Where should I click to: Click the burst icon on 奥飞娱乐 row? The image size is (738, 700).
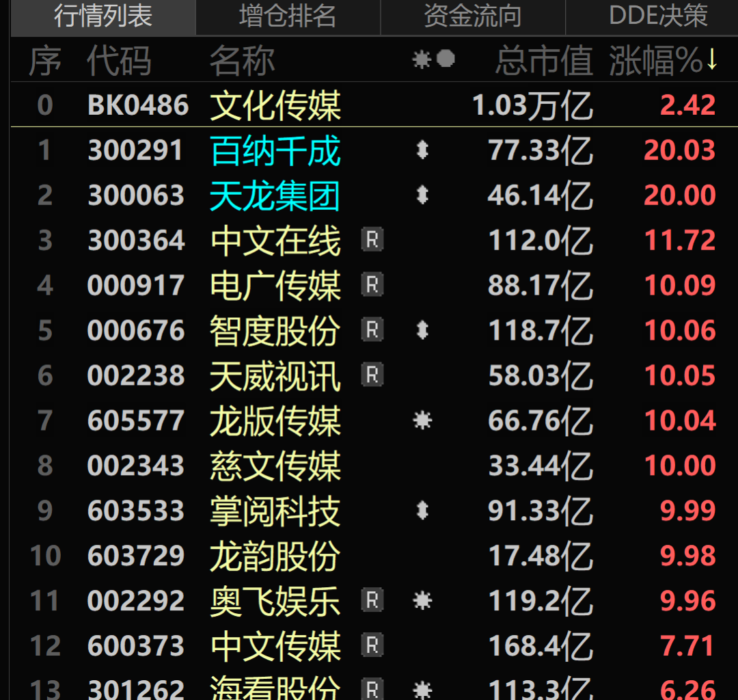422,600
